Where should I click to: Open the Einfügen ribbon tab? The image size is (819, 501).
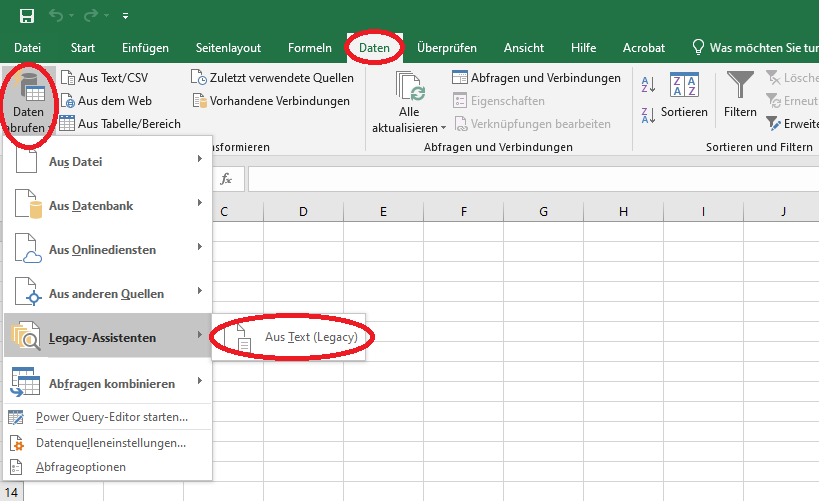click(x=145, y=48)
